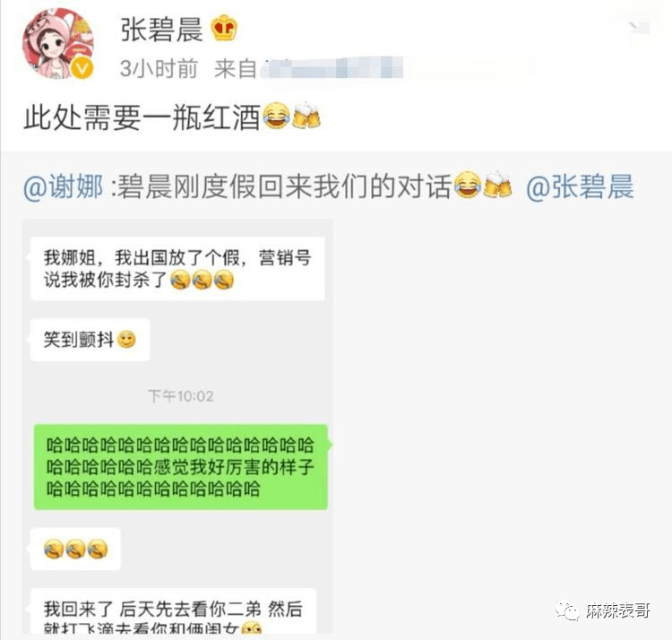Click the 笑到颤抖 message bubble
Screen dimensions: 672x640
pyautogui.click(x=90, y=340)
